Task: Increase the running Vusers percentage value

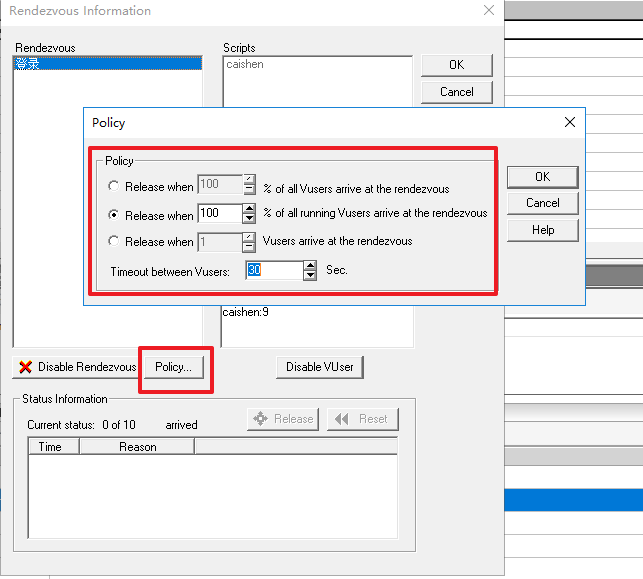Action: coord(249,208)
